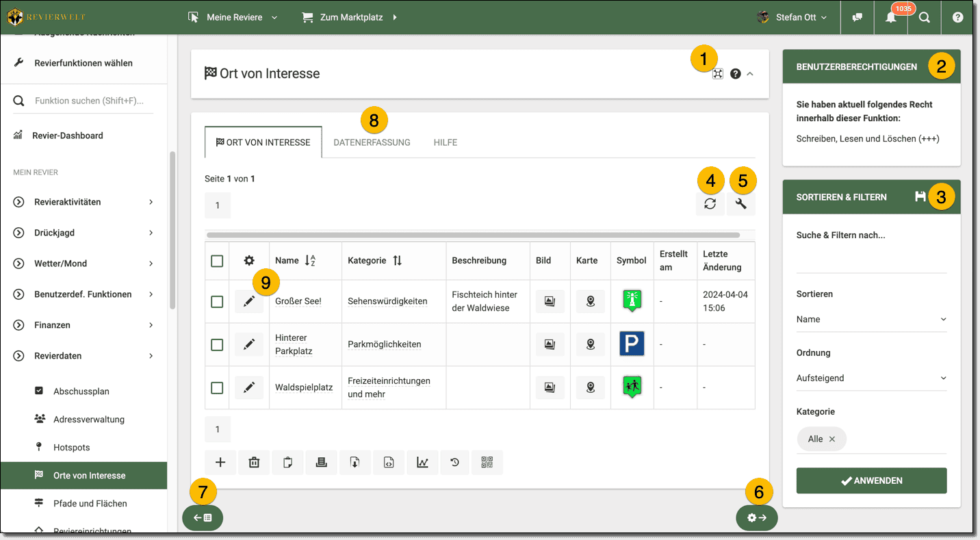Click the refresh table icon
This screenshot has height=540, width=980.
(x=710, y=204)
